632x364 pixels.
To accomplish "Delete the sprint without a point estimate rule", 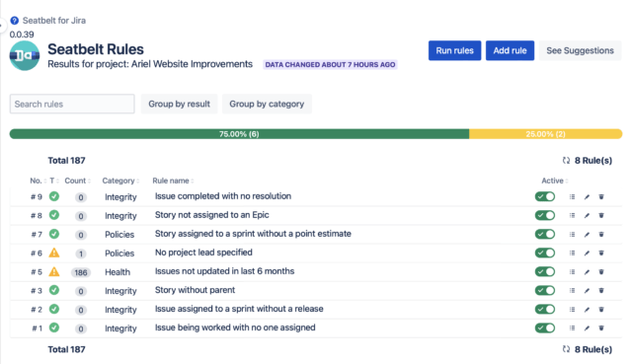I will (601, 235).
